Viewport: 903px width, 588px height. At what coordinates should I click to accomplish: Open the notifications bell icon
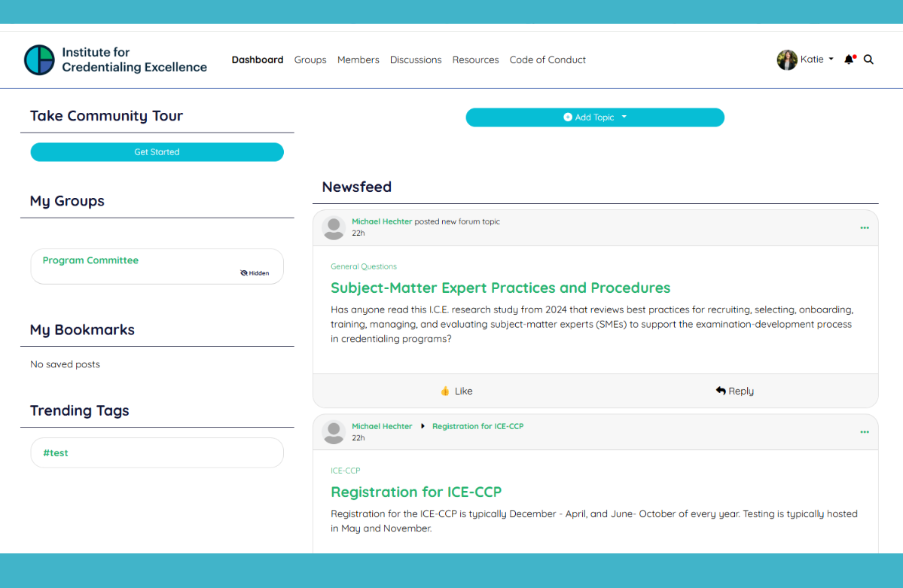click(x=850, y=59)
